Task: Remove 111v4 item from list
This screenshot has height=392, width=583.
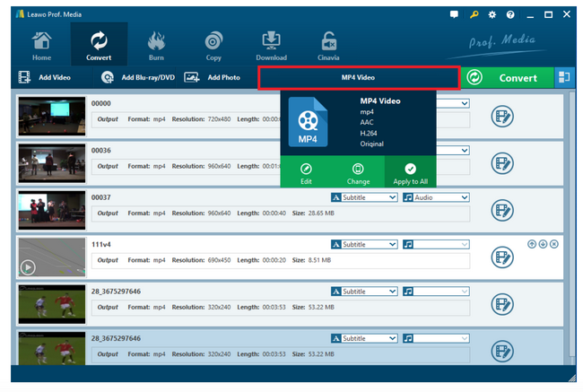Action: (554, 244)
